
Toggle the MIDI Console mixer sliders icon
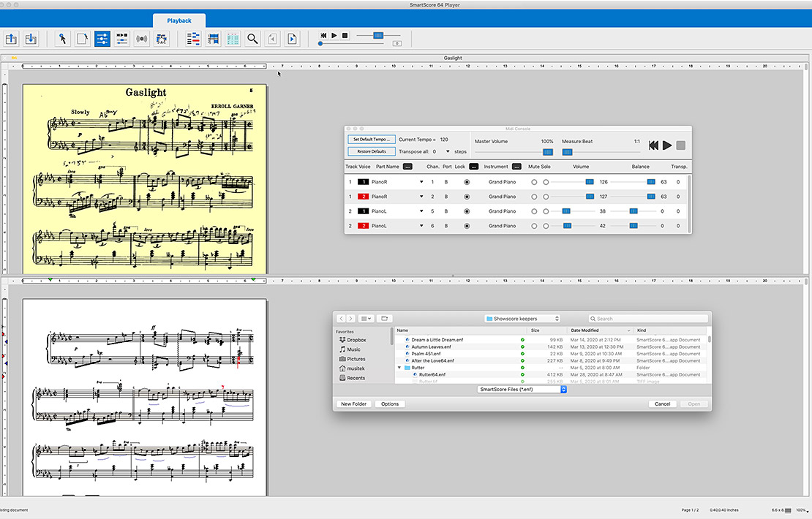click(102, 39)
